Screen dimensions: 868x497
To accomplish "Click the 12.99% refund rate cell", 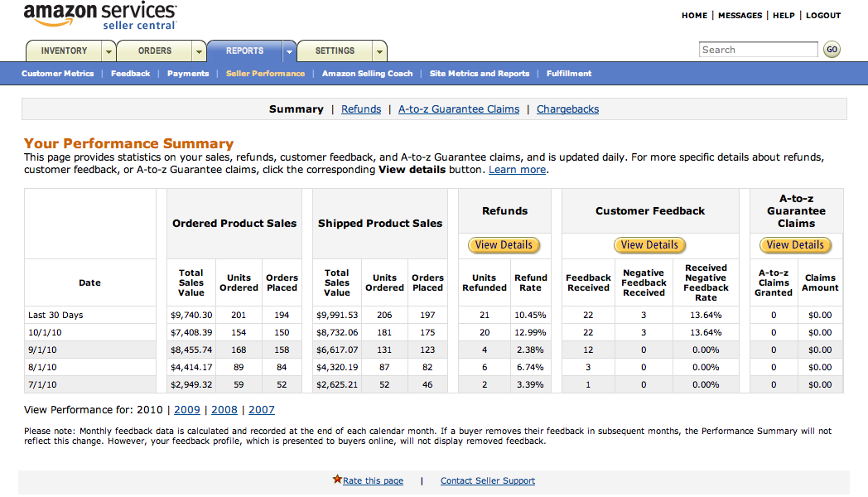I will coord(530,333).
